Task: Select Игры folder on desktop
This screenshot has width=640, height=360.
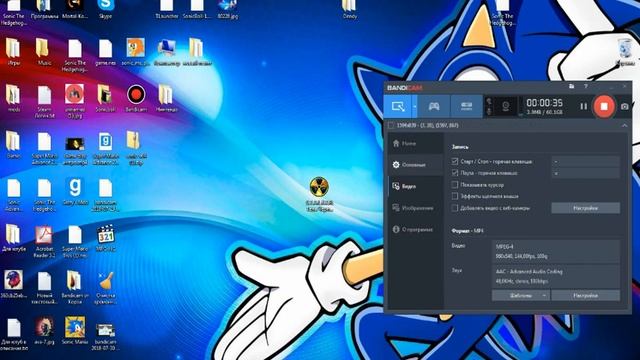Action: point(13,52)
